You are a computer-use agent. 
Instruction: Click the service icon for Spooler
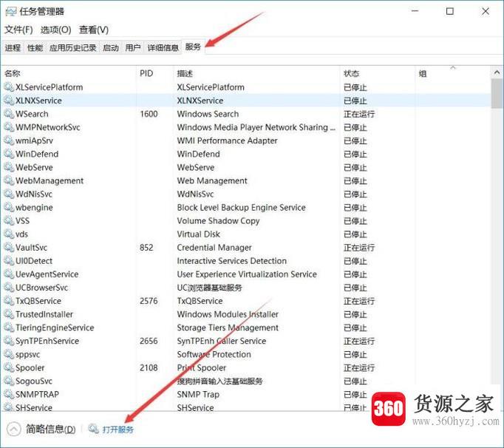tap(9, 367)
